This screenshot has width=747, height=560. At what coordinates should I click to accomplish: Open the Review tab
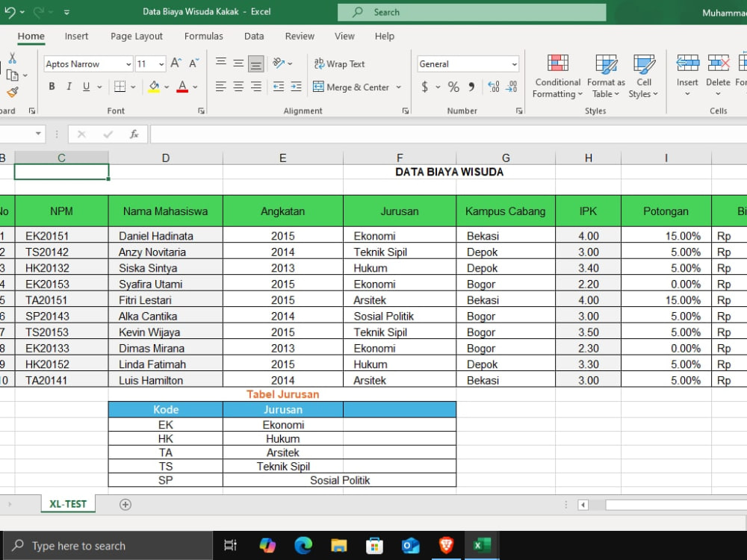click(300, 36)
